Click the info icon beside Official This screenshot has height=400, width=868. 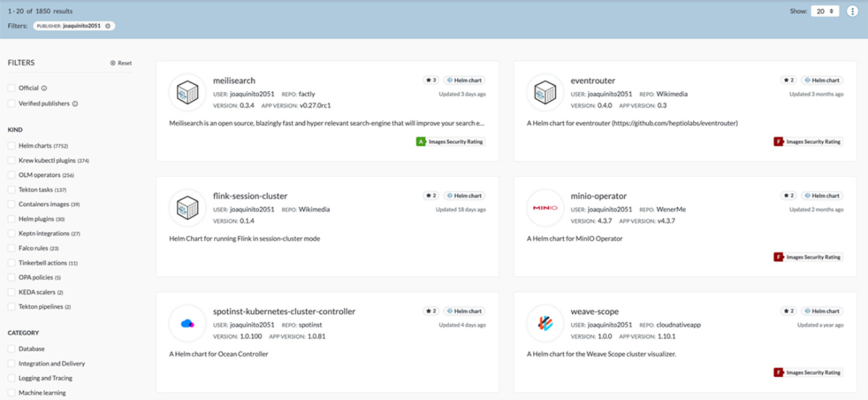click(44, 88)
